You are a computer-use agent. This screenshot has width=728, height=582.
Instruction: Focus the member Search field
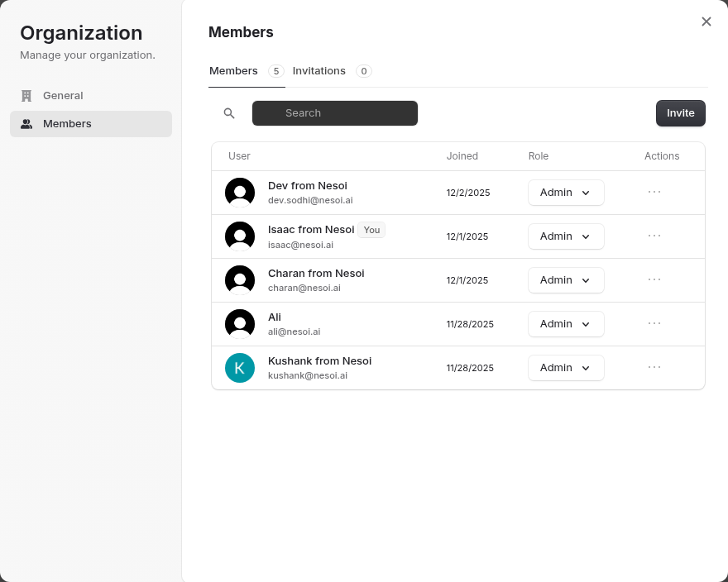pyautogui.click(x=335, y=113)
